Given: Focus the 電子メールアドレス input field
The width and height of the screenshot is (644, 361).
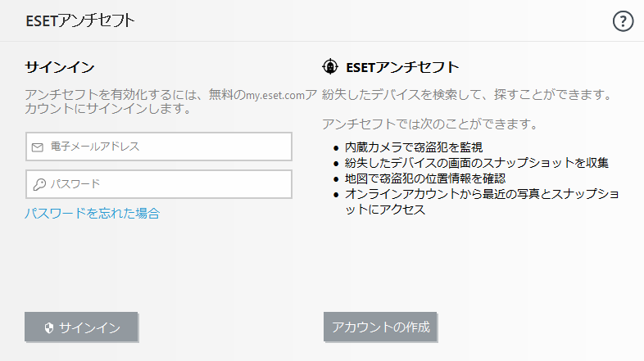Looking at the screenshot, I should coord(159,147).
